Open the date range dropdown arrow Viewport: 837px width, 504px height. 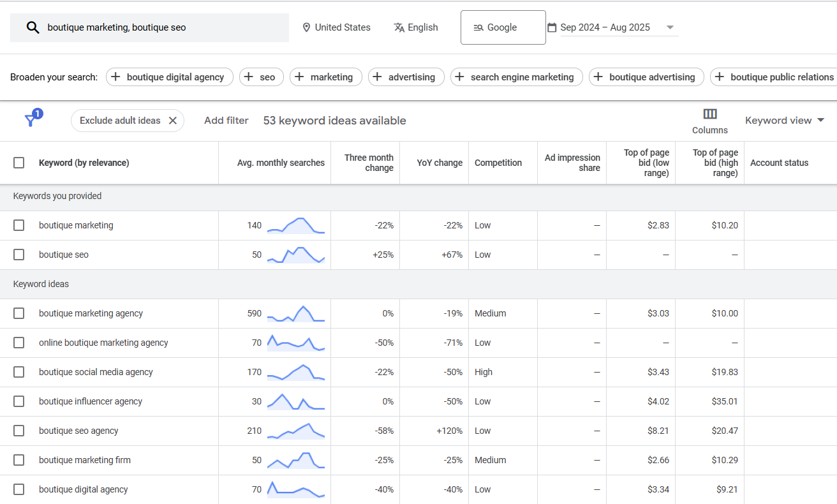pos(670,27)
